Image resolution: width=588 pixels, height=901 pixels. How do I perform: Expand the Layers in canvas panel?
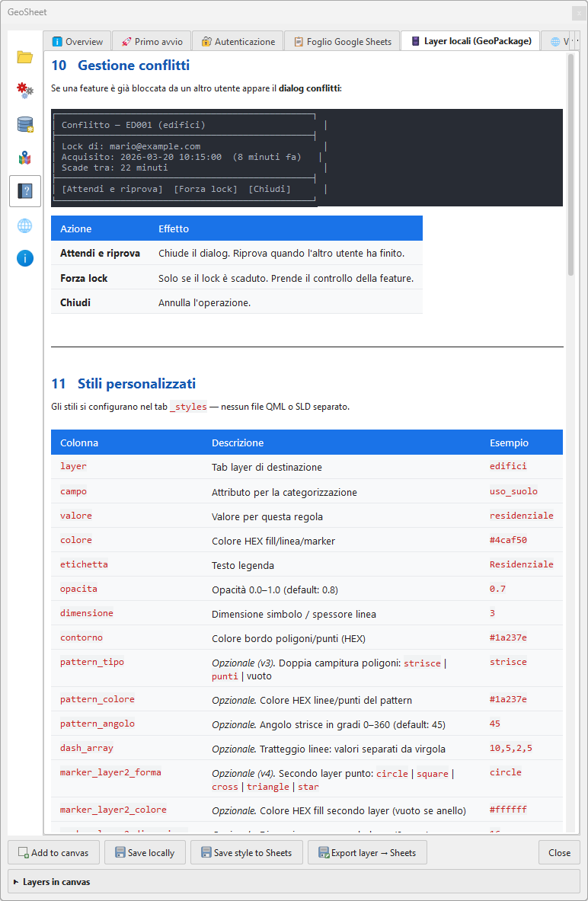point(294,881)
